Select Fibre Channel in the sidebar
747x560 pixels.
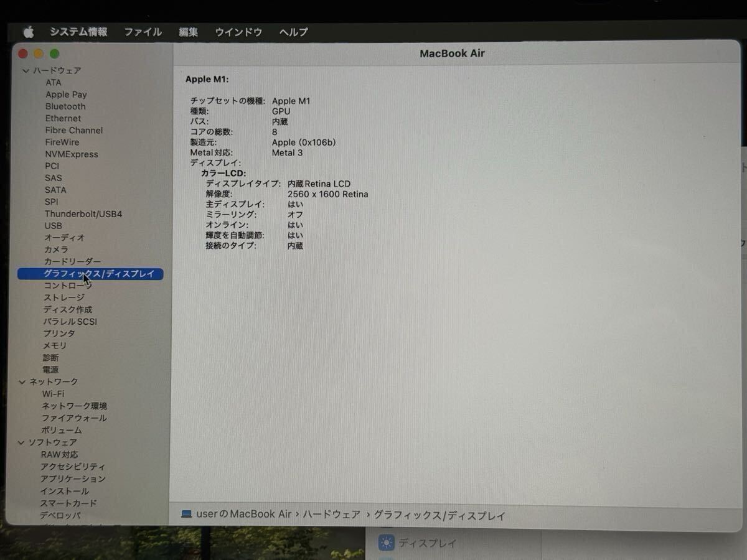click(x=73, y=130)
